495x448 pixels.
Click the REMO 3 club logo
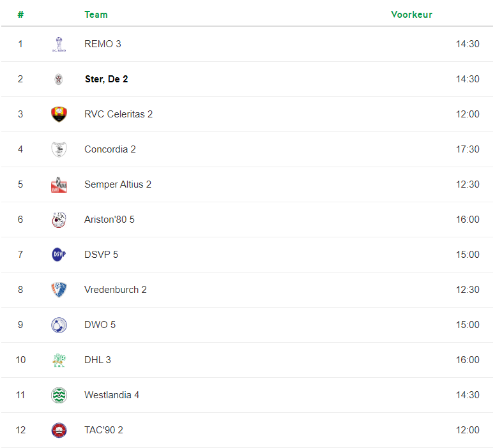[59, 44]
